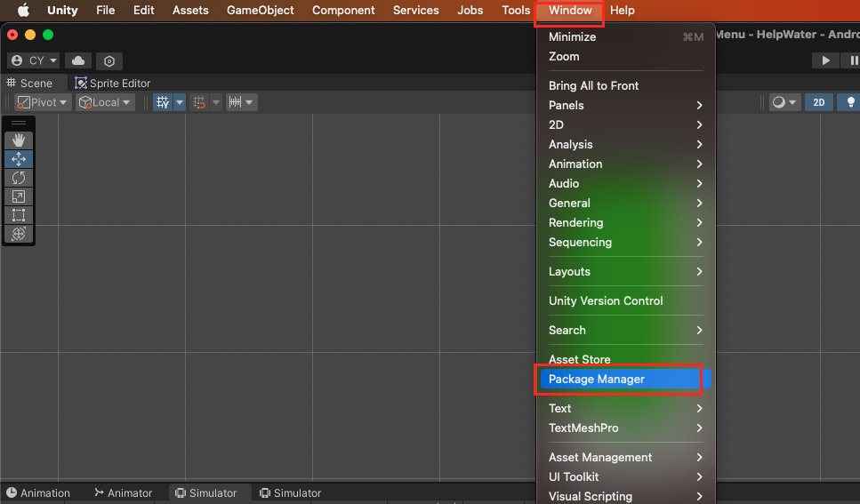Expand the Animation submenu in Window menu
Image resolution: width=860 pixels, height=504 pixels.
coord(626,164)
